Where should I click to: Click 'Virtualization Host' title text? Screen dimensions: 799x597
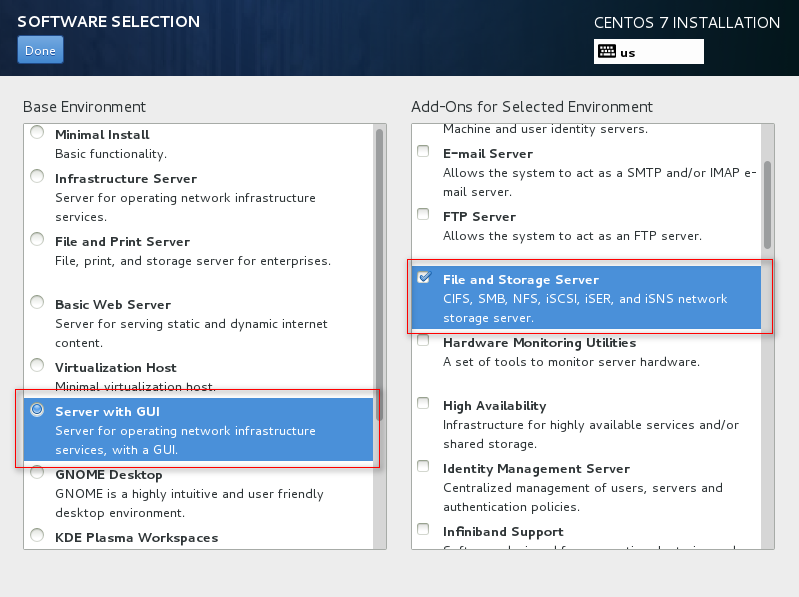pyautogui.click(x=116, y=368)
